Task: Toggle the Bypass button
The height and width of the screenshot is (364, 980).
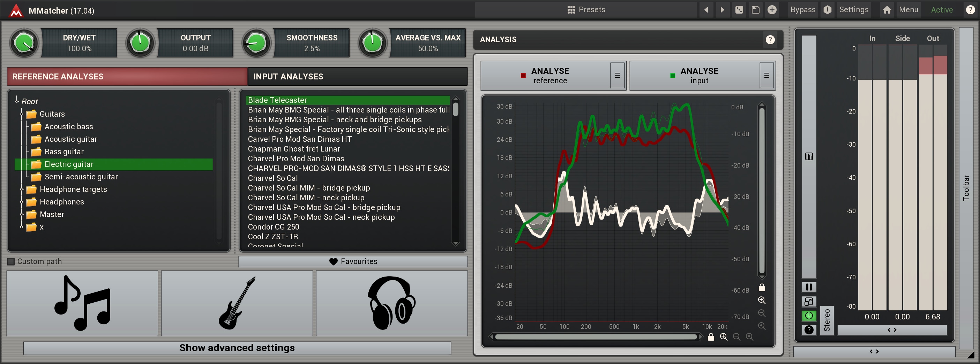Action: [x=803, y=10]
